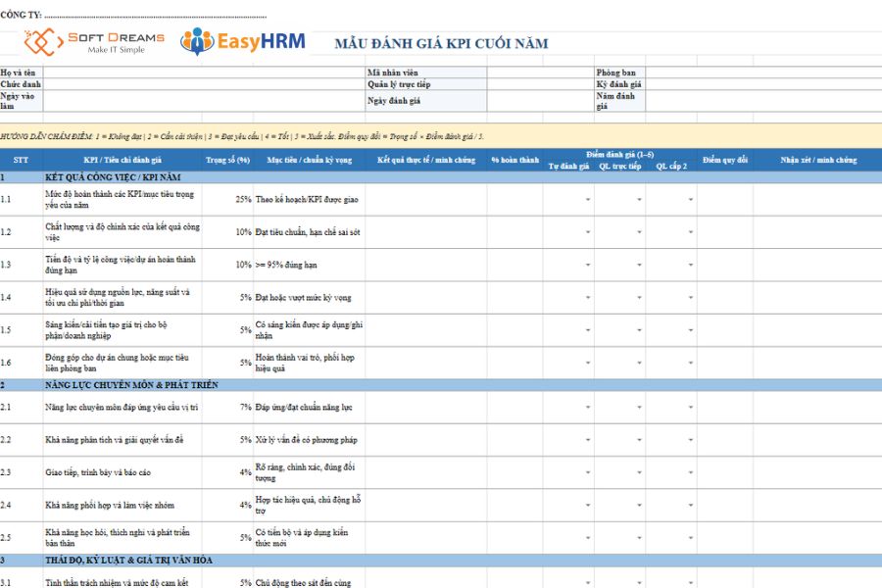Select cell Khả năng phân tích và giải quyết vấn đề
Viewport: 882px width, 588px height.
(122, 440)
